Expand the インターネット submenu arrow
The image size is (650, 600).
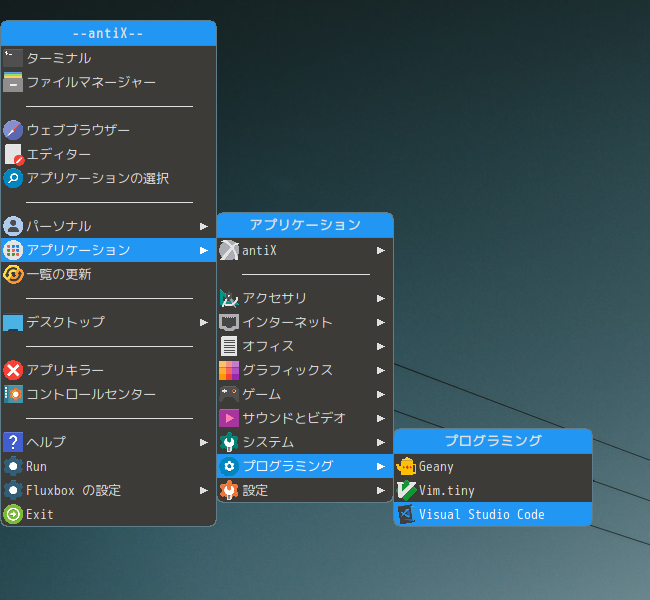[381, 322]
